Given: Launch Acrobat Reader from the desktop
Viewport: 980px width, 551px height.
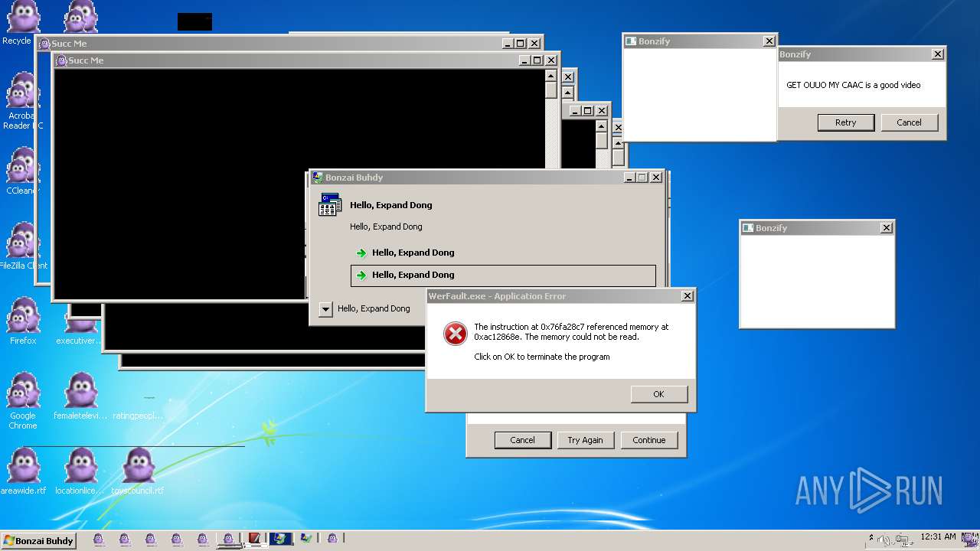Looking at the screenshot, I should coord(21,101).
